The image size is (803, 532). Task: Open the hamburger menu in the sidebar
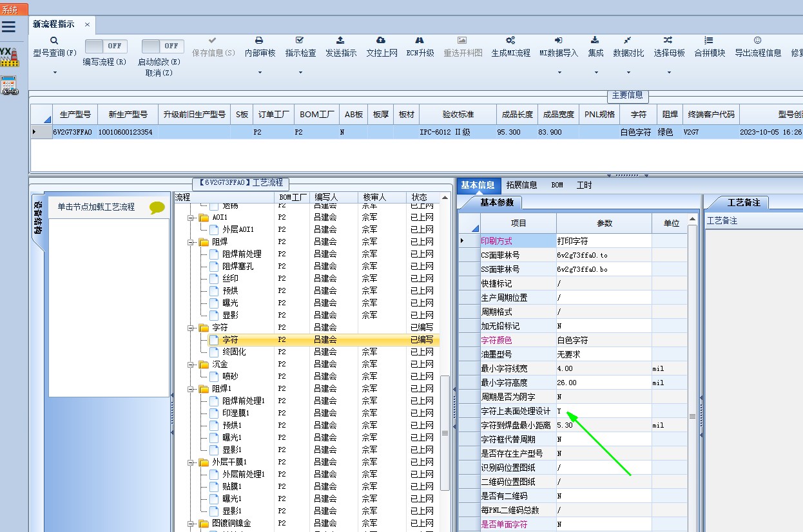pyautogui.click(x=8, y=27)
